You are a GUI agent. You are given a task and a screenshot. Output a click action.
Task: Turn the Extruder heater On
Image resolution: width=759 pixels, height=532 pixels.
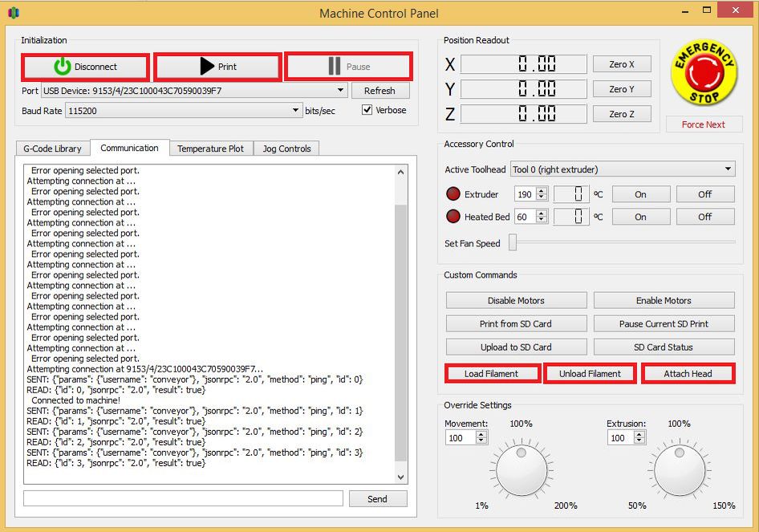pos(641,194)
